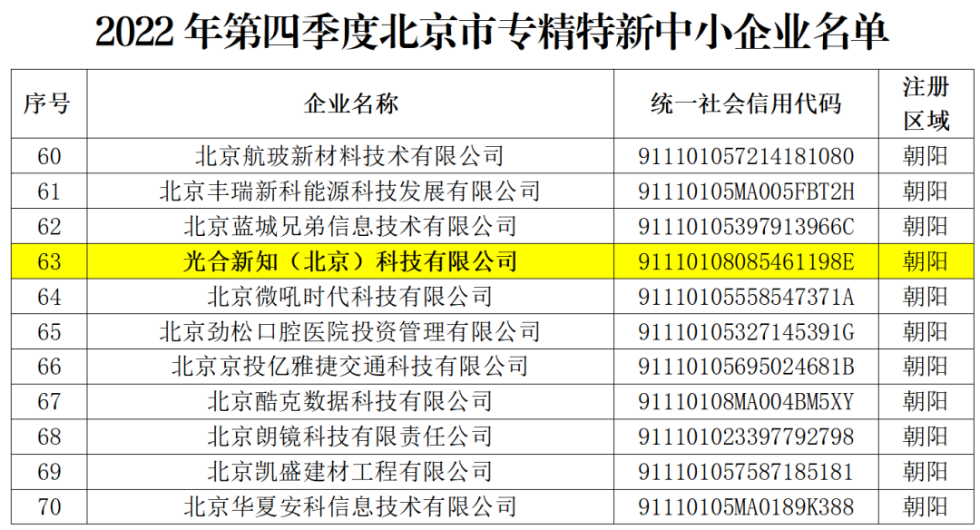Screen dimensions: 980x530
Task: Click 北京朗镜科技有限责任公司
Action: (350, 437)
